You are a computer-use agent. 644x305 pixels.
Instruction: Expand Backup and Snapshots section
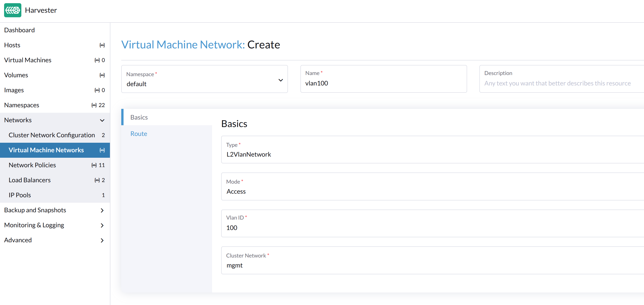pos(102,210)
